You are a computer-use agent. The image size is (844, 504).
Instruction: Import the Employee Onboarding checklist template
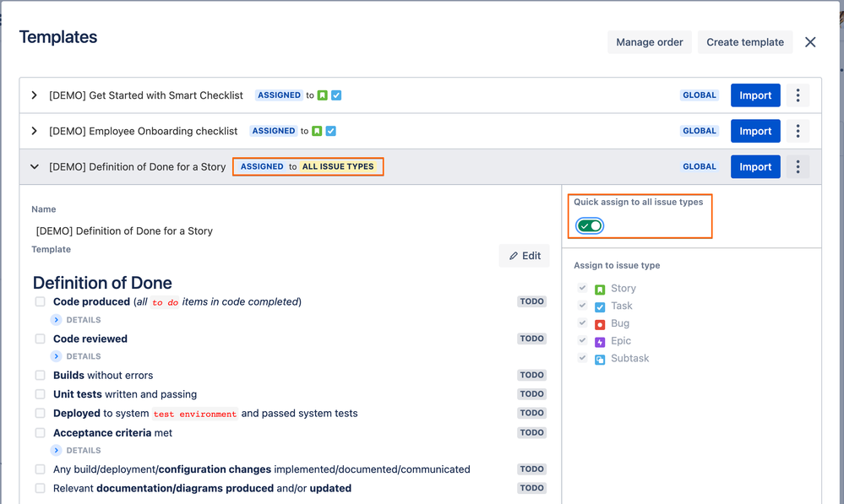(x=755, y=131)
